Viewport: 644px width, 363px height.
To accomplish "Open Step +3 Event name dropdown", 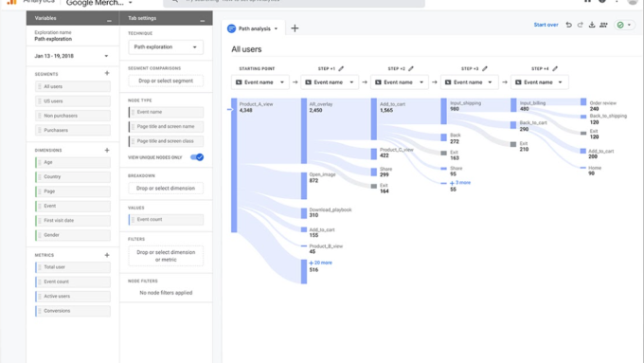I will click(x=470, y=82).
